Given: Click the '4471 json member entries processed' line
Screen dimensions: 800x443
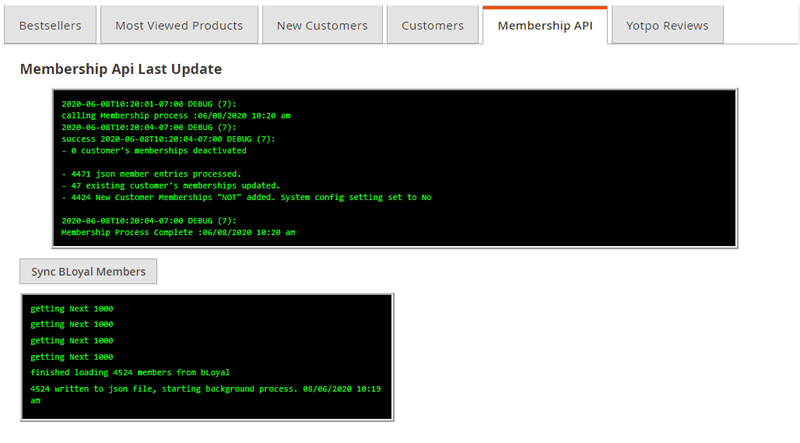Looking at the screenshot, I should (x=151, y=174).
